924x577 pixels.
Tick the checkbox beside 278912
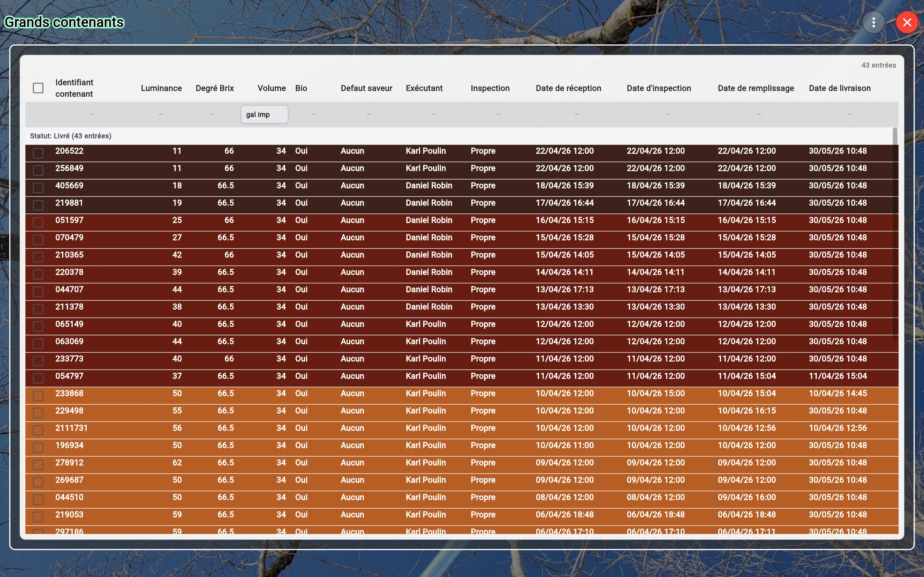click(38, 465)
